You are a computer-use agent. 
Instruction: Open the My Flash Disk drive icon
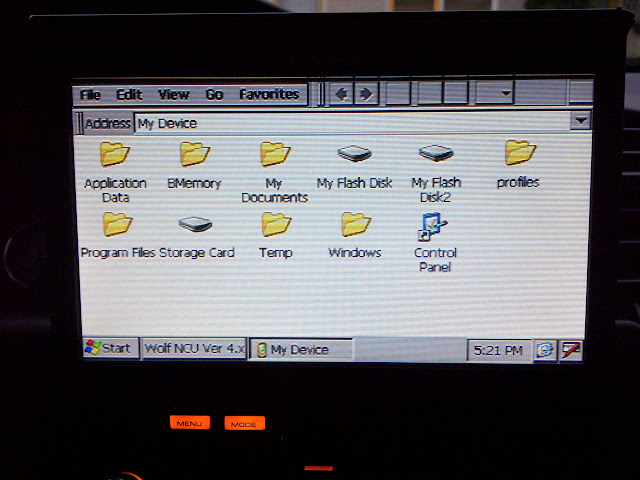(x=354, y=153)
